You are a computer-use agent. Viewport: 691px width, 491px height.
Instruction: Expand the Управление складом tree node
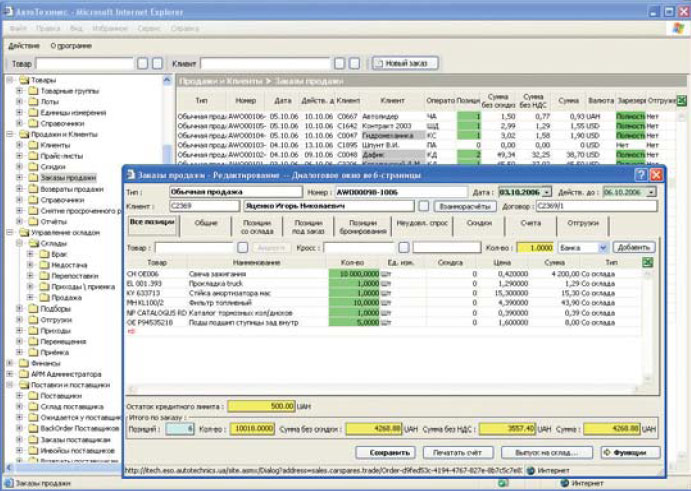coord(9,232)
